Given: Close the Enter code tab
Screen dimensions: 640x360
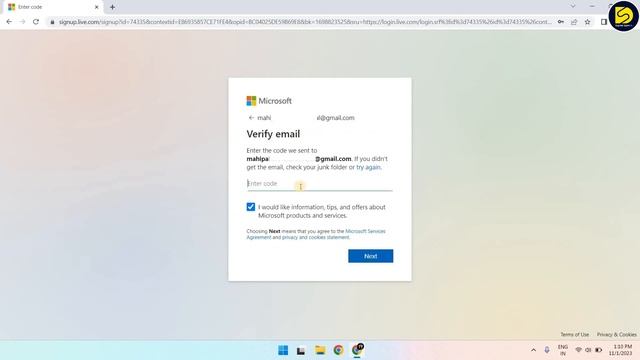Looking at the screenshot, I should (97, 7).
